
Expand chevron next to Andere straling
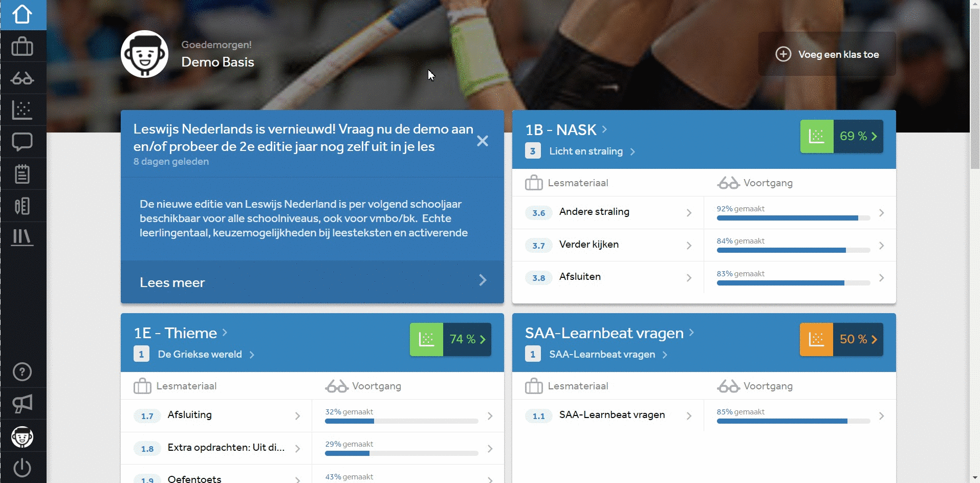(689, 213)
